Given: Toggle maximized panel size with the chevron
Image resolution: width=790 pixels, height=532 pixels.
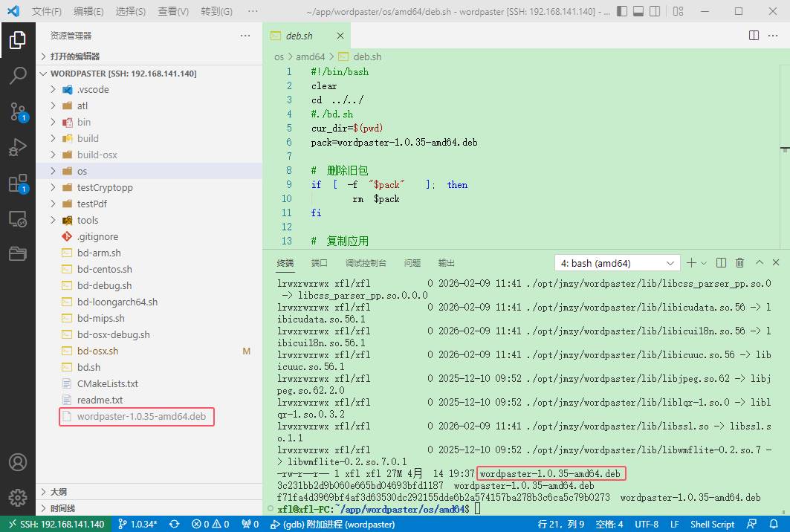Looking at the screenshot, I should [x=759, y=263].
